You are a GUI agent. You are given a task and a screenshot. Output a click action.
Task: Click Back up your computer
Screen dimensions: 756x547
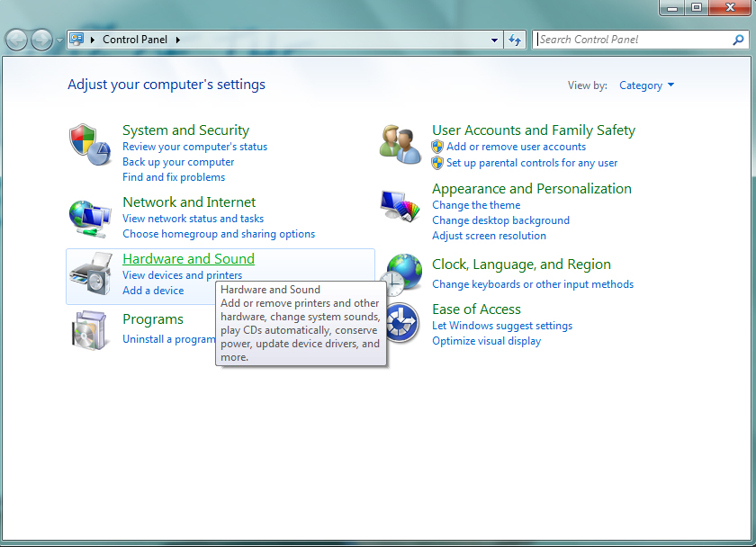click(x=178, y=162)
